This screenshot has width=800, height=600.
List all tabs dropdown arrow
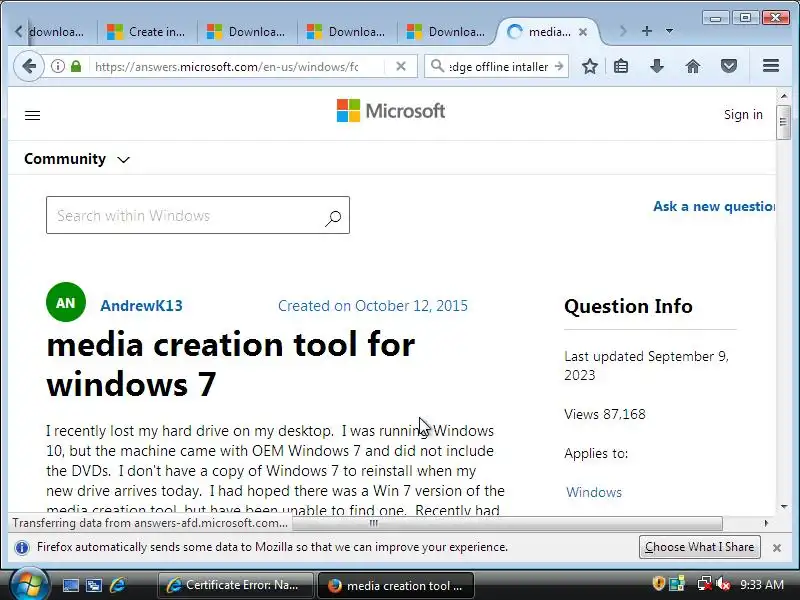pyautogui.click(x=669, y=31)
